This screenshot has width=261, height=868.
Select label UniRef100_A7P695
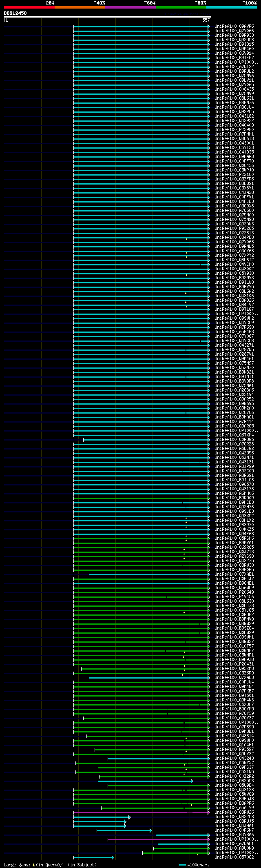(234, 727)
